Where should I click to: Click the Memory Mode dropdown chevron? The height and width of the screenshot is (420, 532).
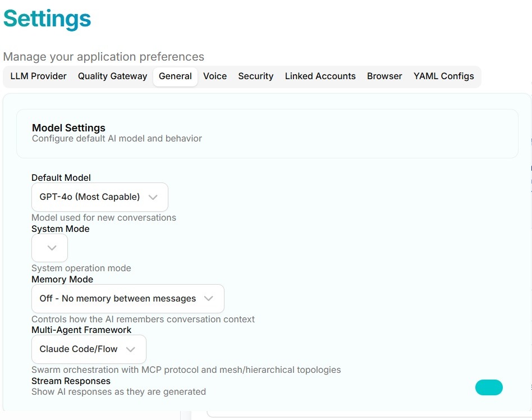pyautogui.click(x=209, y=298)
